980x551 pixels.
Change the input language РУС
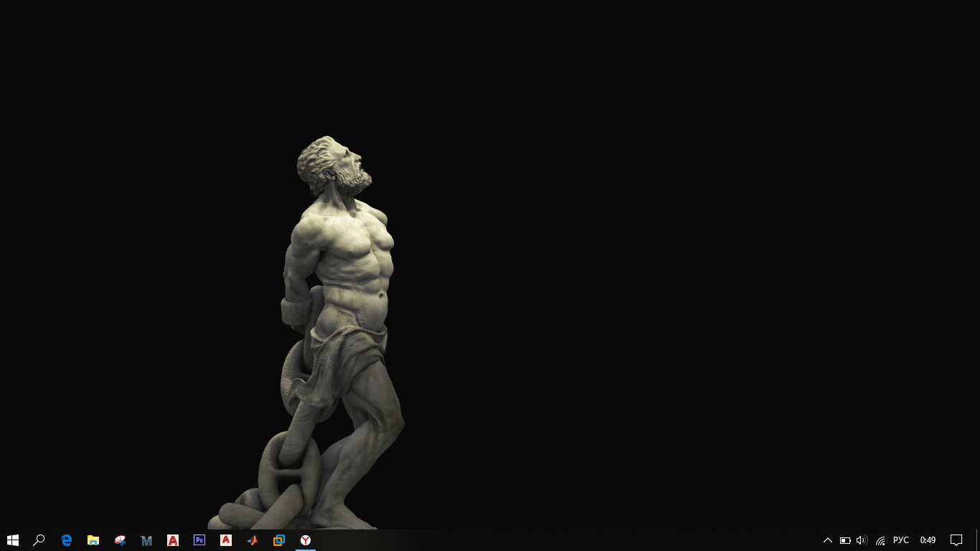(901, 540)
